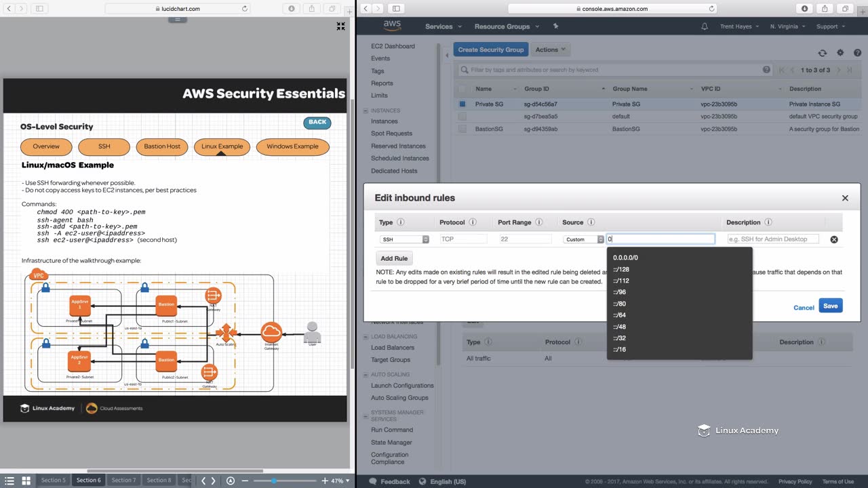Viewport: 868px width, 488px height.
Task: Refresh the security groups list
Action: (823, 53)
